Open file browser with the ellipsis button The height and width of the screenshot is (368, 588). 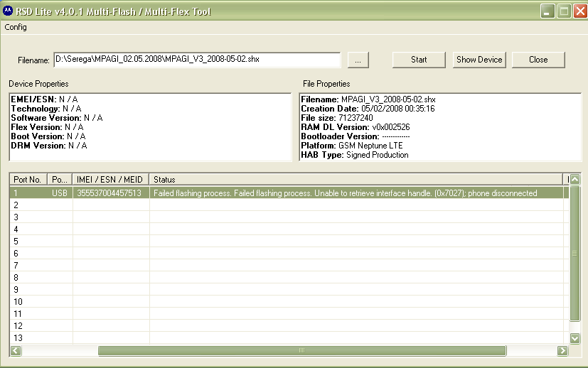tap(358, 60)
